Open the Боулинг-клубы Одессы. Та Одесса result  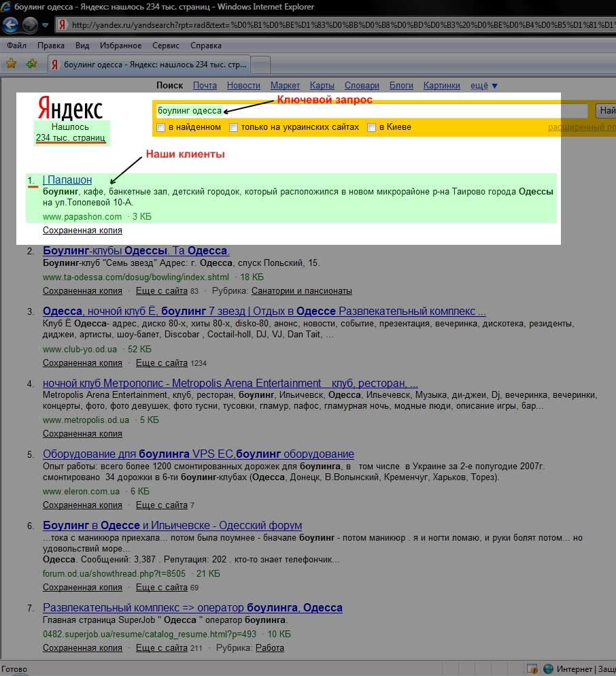pos(136,250)
